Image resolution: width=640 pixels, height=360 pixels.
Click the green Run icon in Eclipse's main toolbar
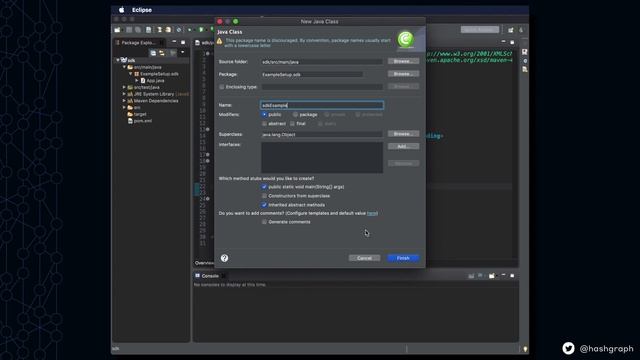tap(201, 30)
